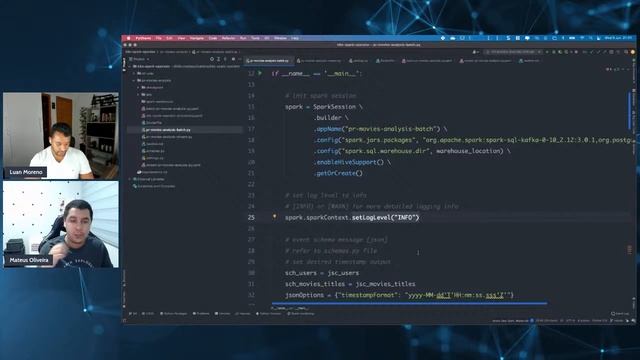Click the macOS menu bar clock
This screenshot has width=640, height=360.
tap(619, 38)
